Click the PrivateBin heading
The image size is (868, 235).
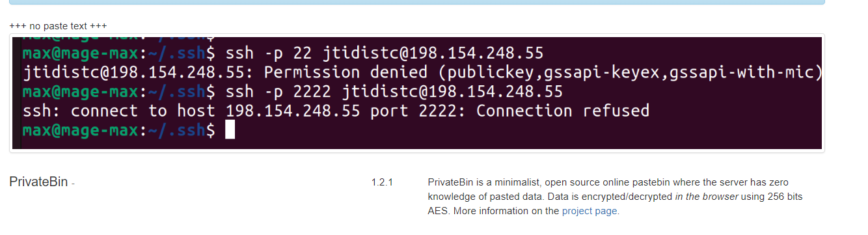[38, 182]
